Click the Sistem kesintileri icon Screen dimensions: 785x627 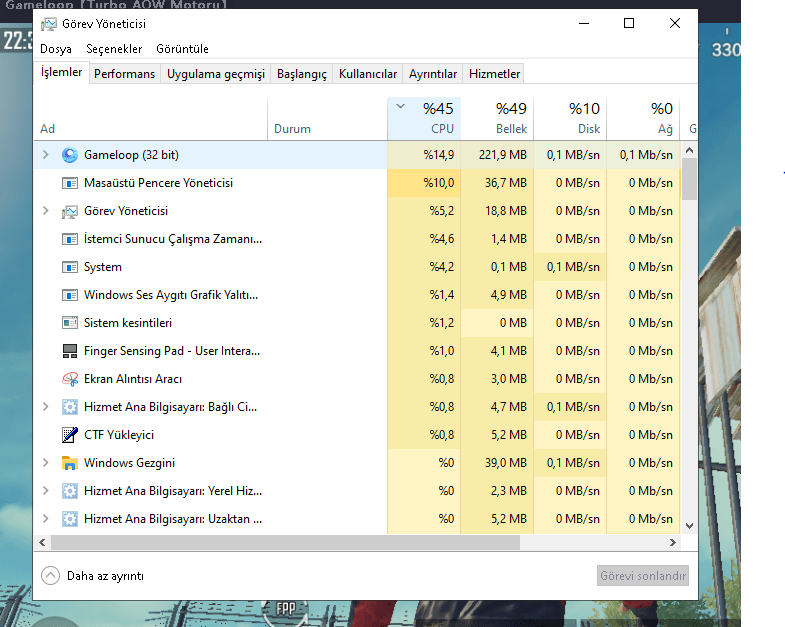coord(70,323)
